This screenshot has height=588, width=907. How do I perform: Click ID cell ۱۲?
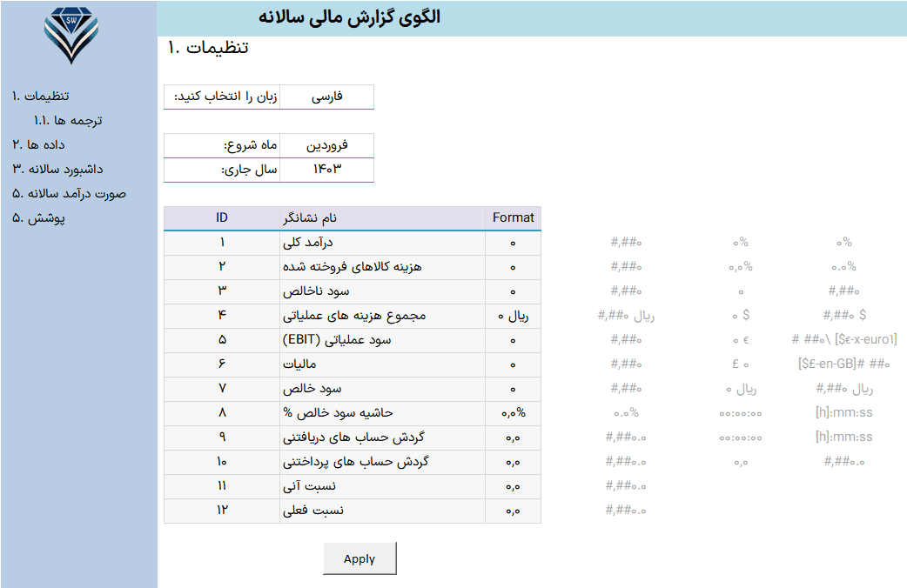pyautogui.click(x=222, y=510)
